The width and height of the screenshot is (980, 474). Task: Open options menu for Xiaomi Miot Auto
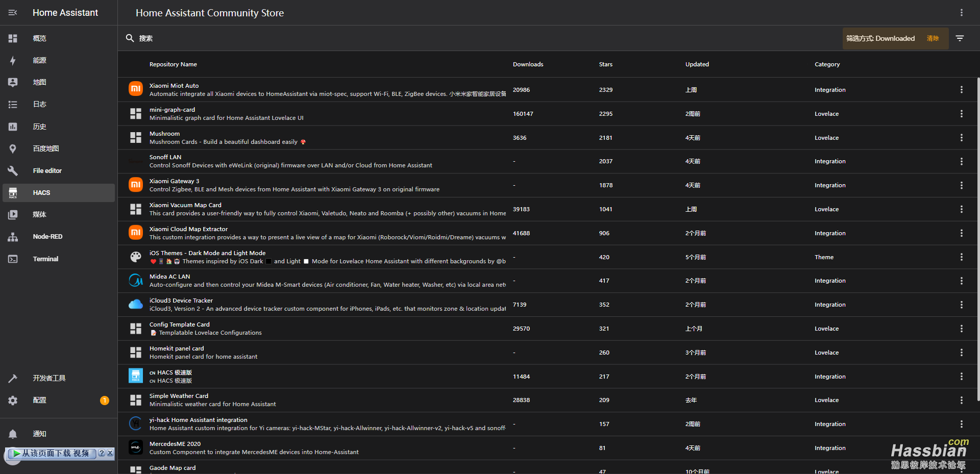(x=961, y=90)
